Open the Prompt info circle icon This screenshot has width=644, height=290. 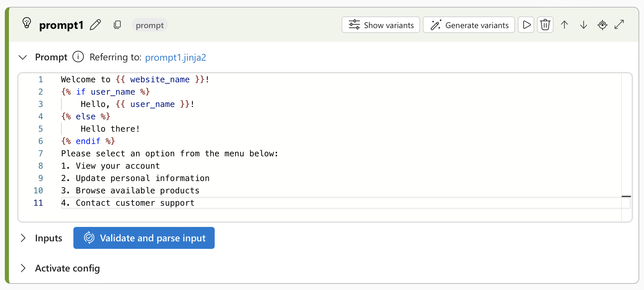click(x=78, y=57)
